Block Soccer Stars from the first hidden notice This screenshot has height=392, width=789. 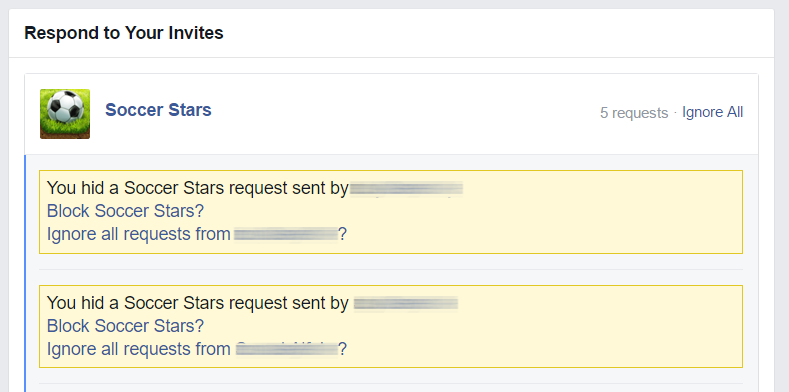tap(125, 211)
